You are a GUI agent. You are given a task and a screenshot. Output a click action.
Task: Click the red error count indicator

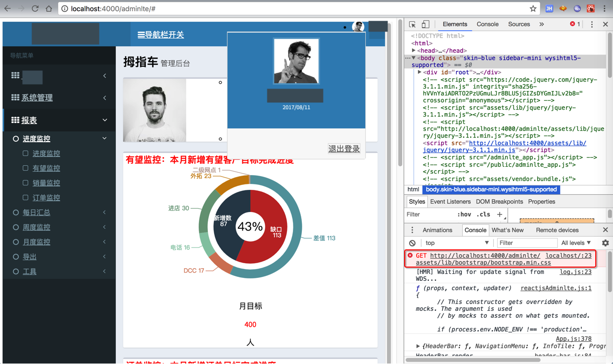pos(575,24)
